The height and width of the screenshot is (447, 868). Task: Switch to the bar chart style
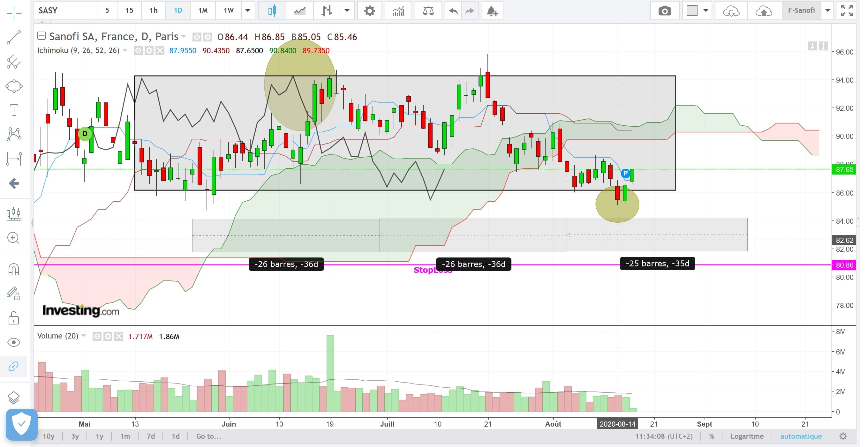(x=327, y=11)
